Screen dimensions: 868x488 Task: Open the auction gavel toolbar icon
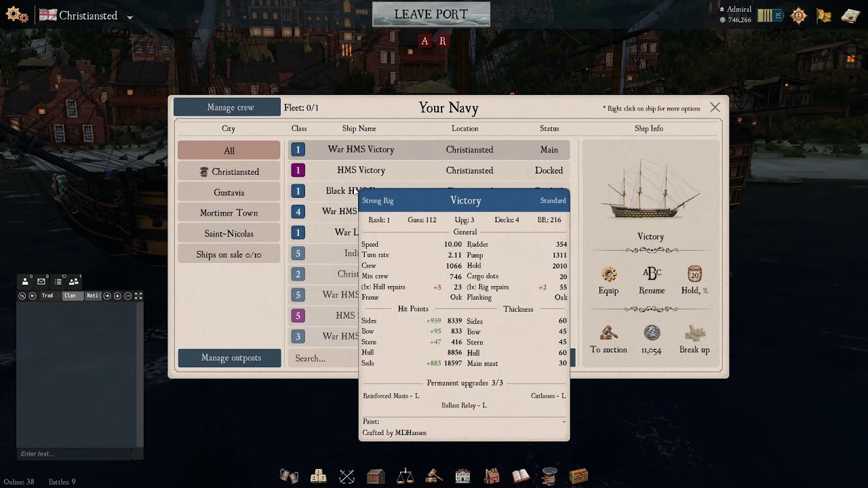[x=434, y=476]
